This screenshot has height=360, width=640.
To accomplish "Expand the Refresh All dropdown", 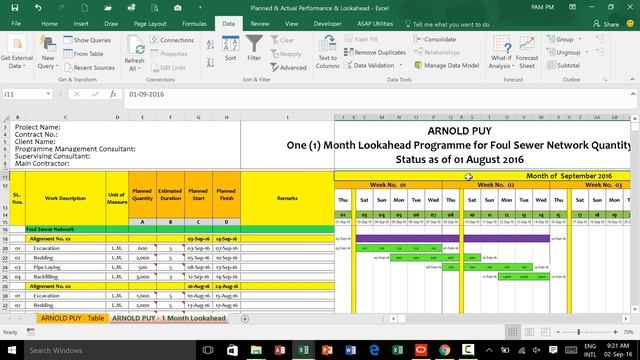I will [134, 69].
